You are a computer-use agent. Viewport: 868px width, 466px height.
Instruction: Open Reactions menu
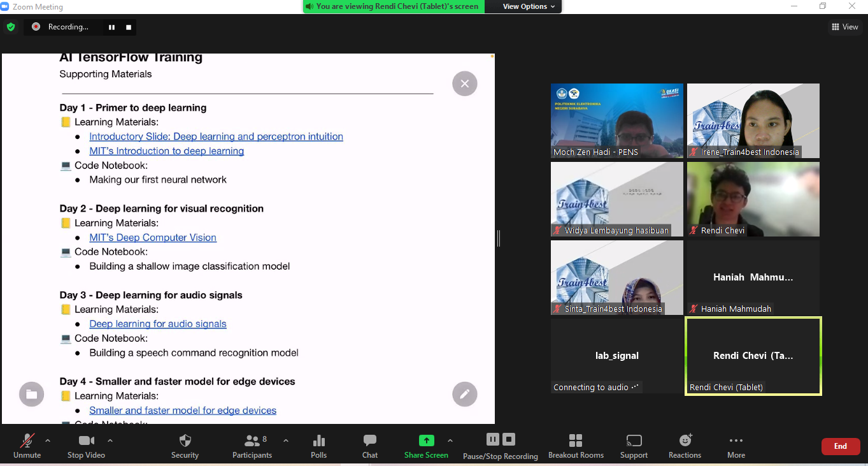tap(685, 446)
